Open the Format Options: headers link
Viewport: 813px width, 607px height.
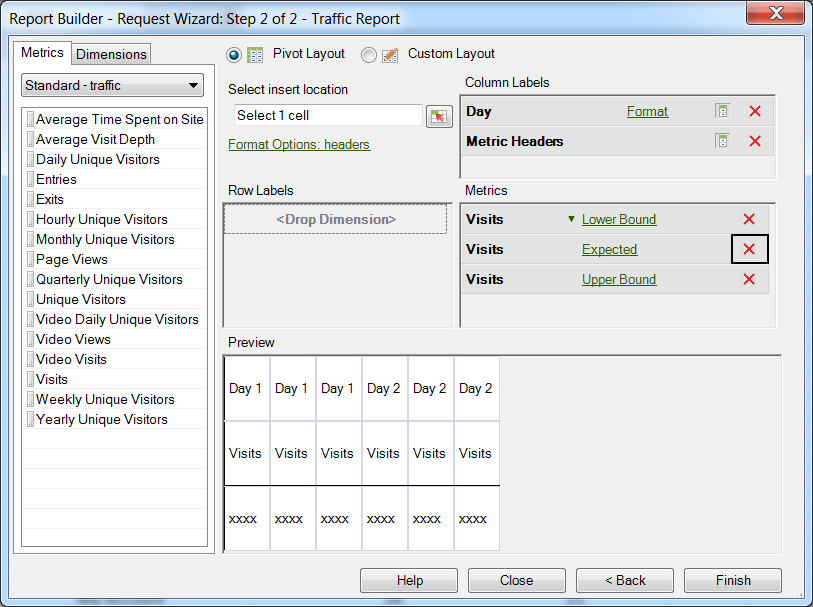299,145
